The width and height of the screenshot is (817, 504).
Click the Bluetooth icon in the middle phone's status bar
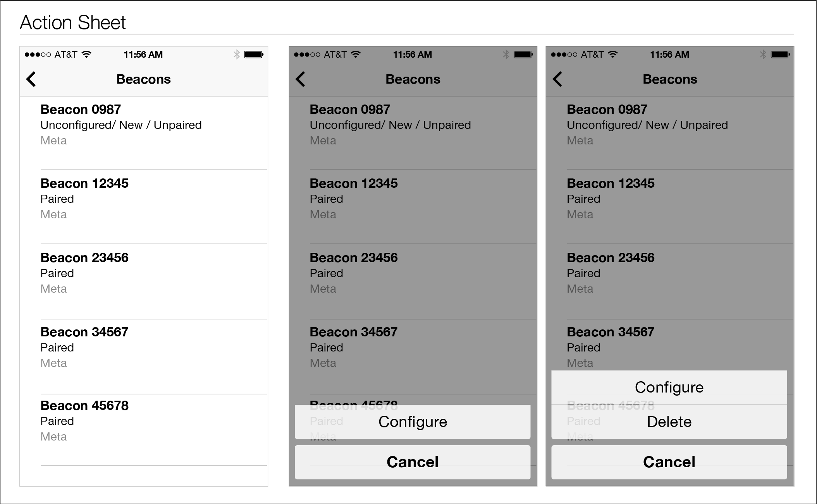pyautogui.click(x=506, y=55)
